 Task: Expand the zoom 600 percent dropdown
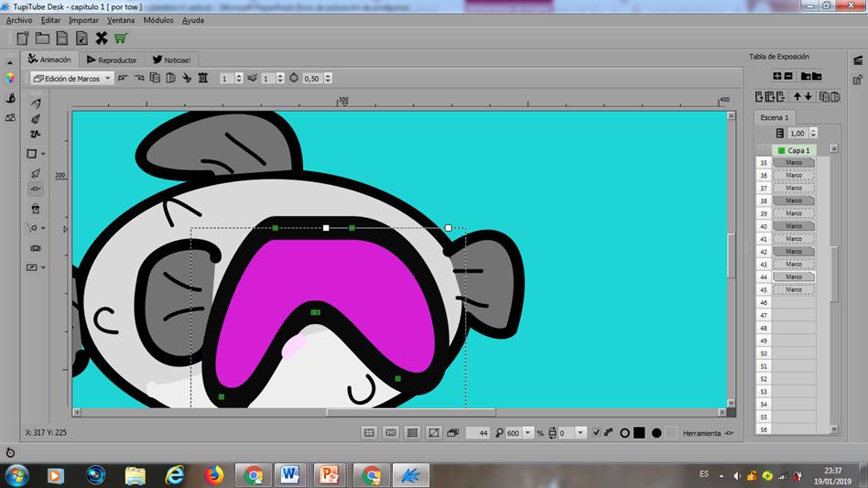pos(528,433)
